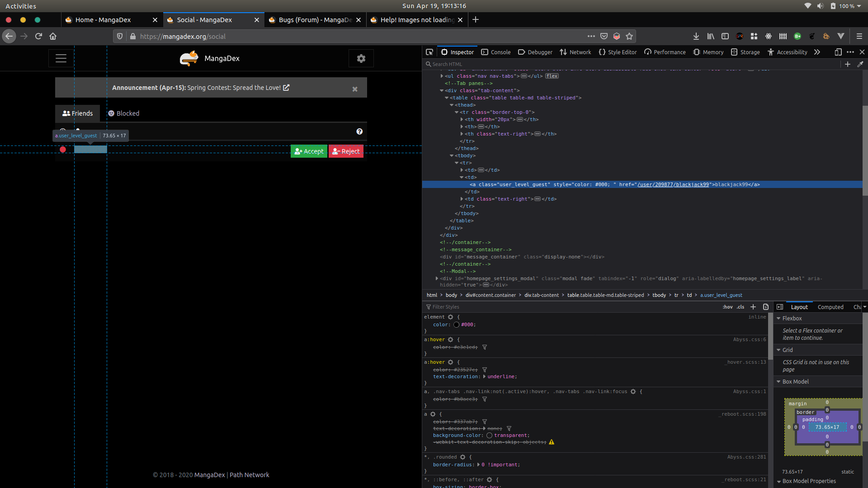Image resolution: width=868 pixels, height=488 pixels.
Task: Toggle the three-pane inspector sidebar
Action: (780, 307)
